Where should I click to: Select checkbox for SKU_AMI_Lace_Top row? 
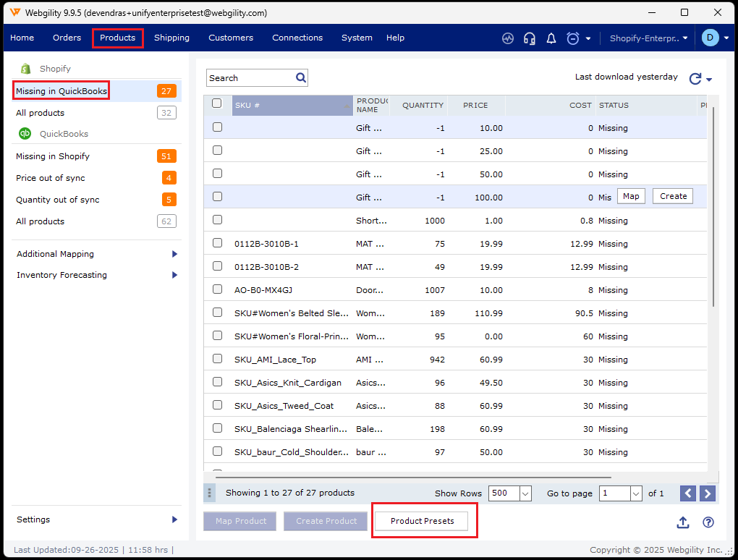pos(217,359)
